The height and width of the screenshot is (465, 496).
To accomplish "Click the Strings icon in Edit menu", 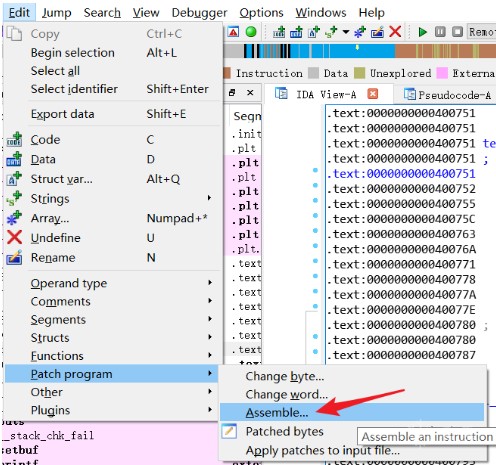I will tap(14, 198).
